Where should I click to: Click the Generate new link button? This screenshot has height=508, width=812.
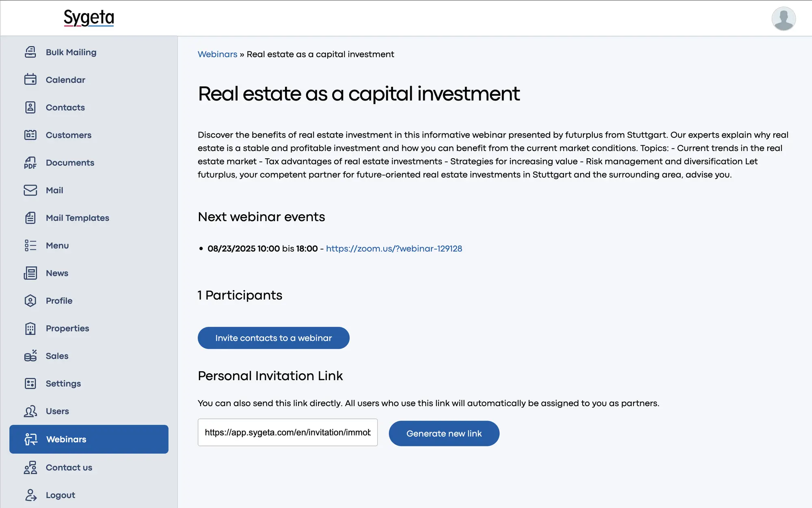click(x=444, y=433)
